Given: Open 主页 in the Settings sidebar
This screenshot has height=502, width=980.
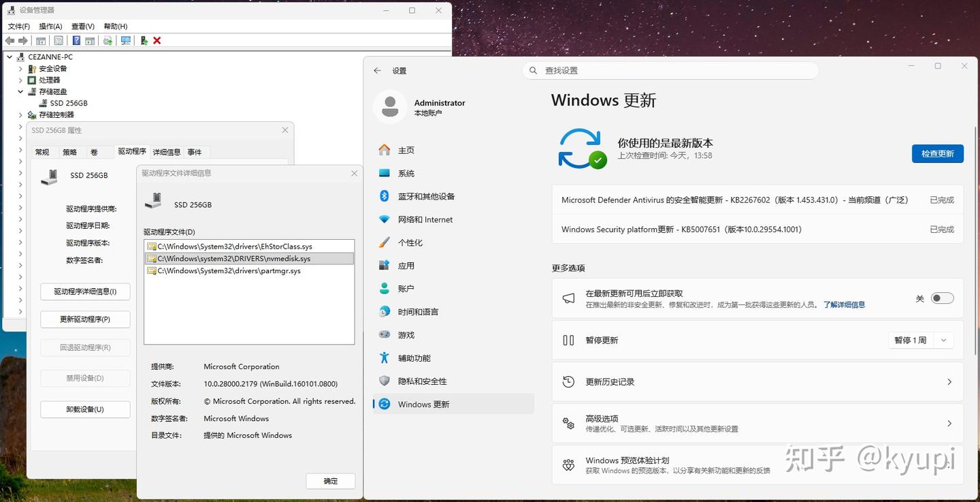Looking at the screenshot, I should click(453, 150).
